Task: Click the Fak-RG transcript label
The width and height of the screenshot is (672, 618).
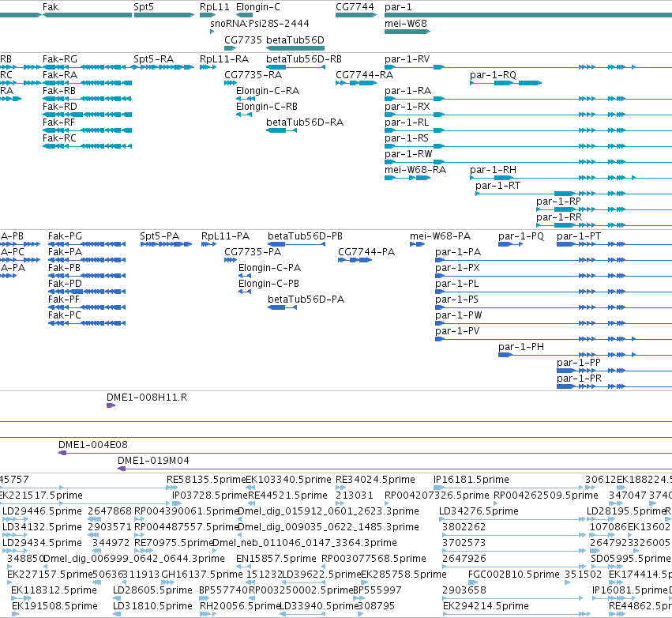Action: point(60,59)
